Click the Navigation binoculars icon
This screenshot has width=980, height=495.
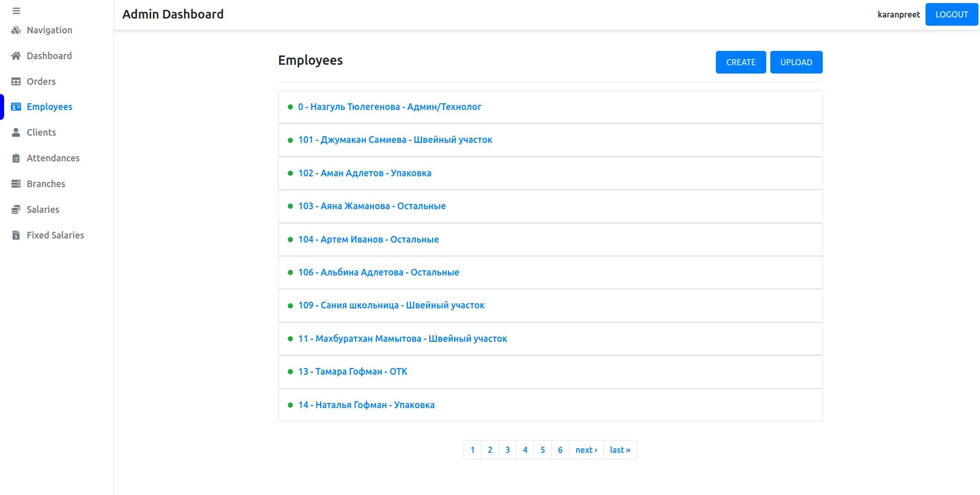tap(16, 30)
